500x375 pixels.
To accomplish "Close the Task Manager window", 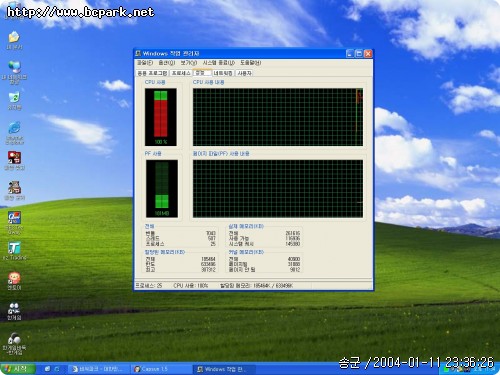I will (368, 53).
